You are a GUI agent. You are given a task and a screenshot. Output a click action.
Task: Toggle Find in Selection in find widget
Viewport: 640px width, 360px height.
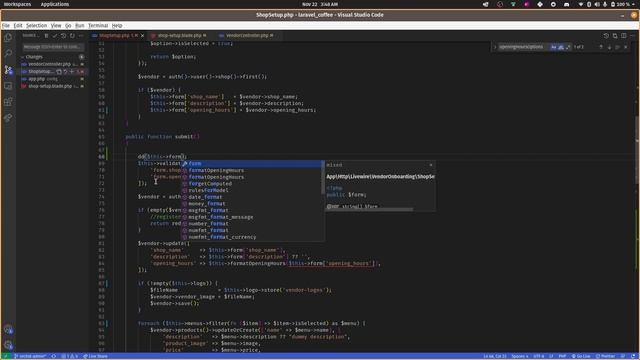pos(618,47)
